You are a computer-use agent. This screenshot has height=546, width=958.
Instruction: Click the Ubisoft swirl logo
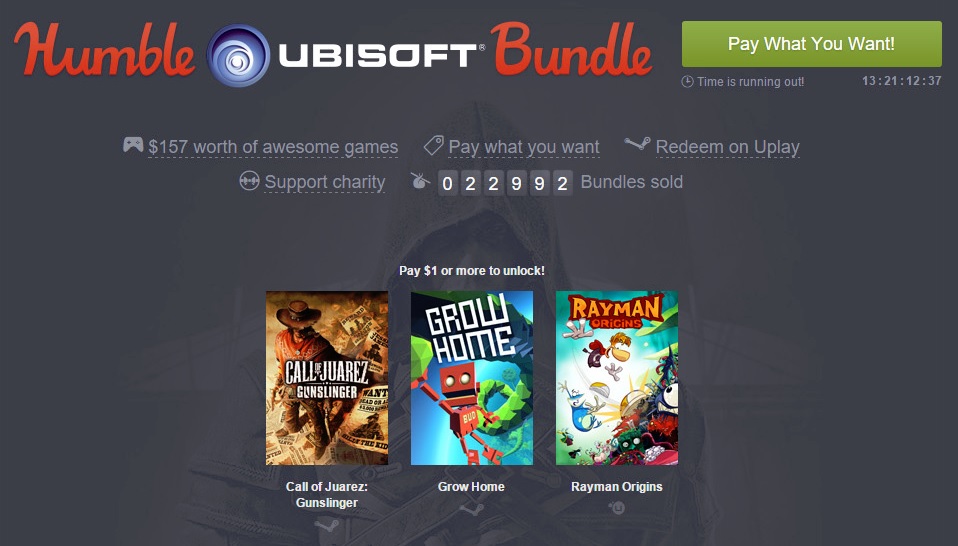238,56
